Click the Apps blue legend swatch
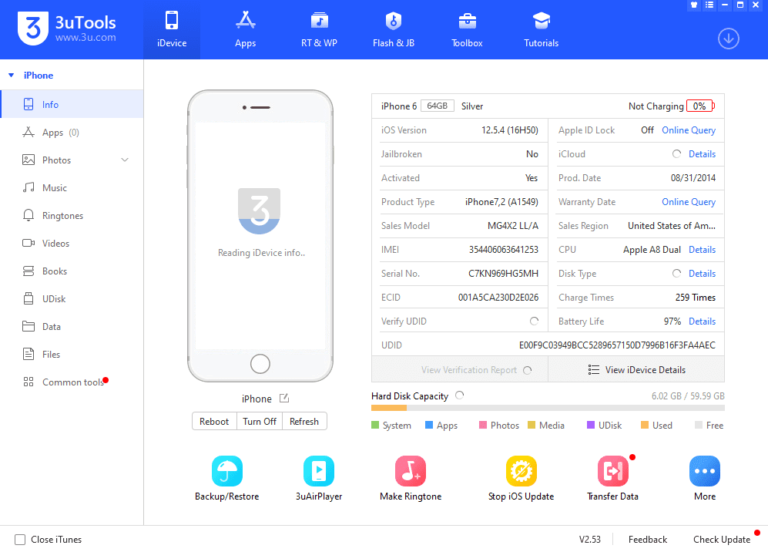The width and height of the screenshot is (768, 552). pyautogui.click(x=429, y=425)
